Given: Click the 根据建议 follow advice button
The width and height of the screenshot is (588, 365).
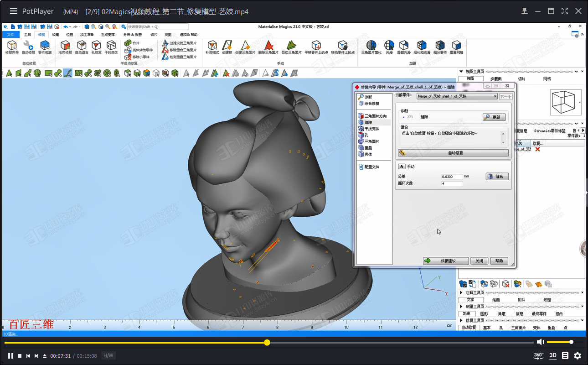Looking at the screenshot, I should pyautogui.click(x=446, y=261).
